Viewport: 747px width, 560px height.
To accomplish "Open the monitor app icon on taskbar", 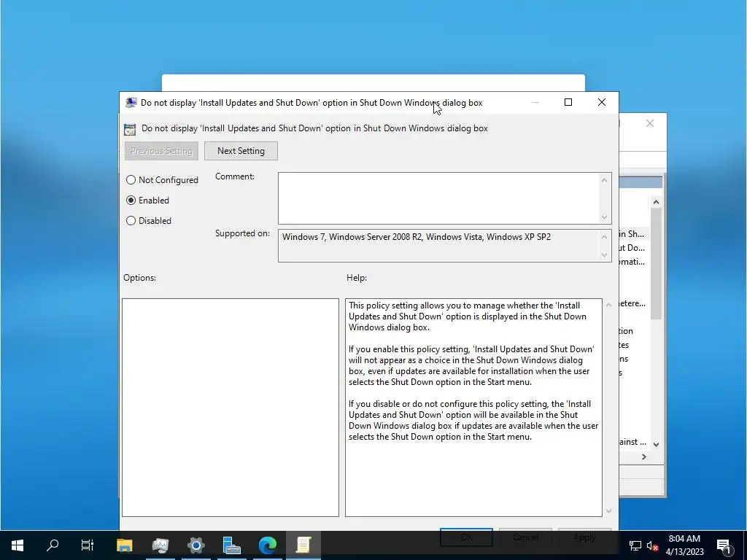I will (x=160, y=545).
